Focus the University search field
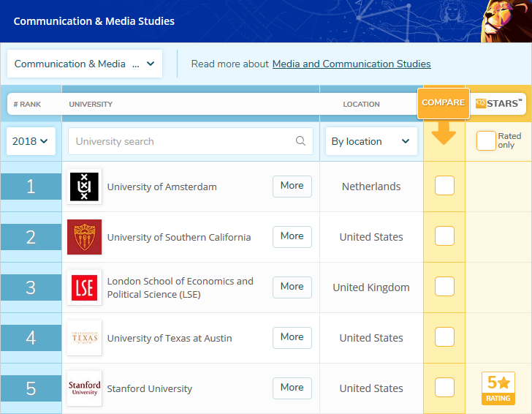 click(x=190, y=141)
